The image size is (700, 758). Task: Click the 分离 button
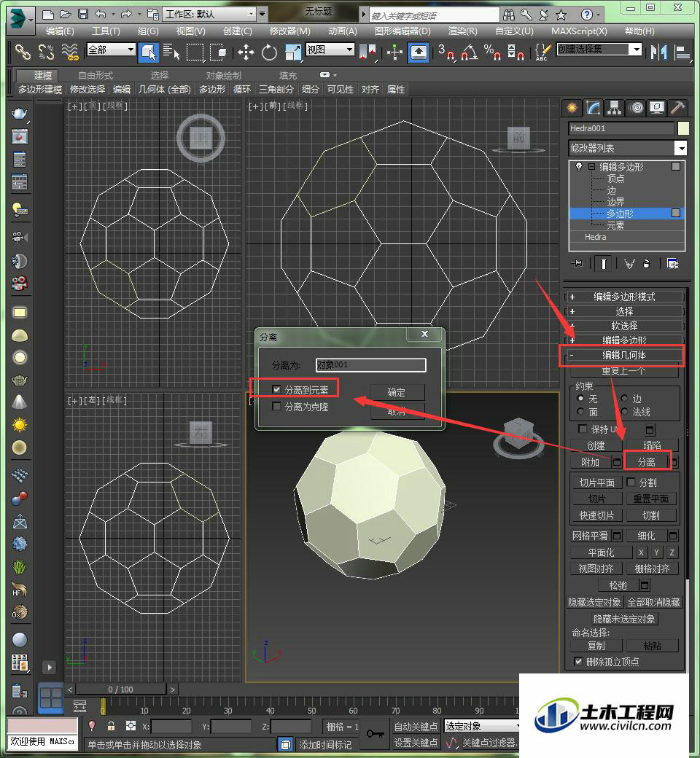coord(647,462)
